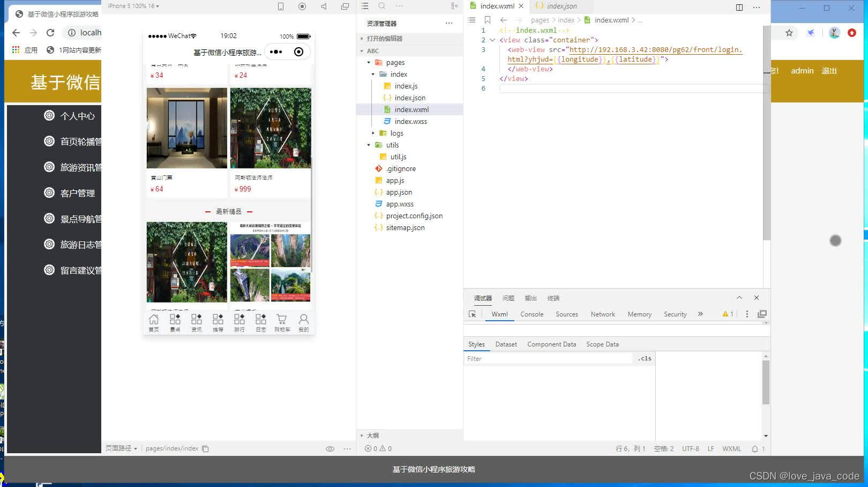
Task: Open the file outline list icon
Action: pyautogui.click(x=365, y=6)
